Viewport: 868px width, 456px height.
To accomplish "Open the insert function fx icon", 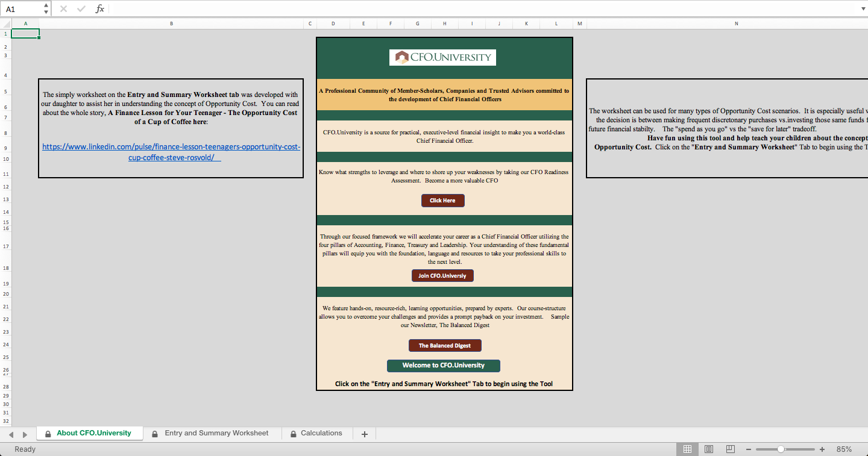I will coord(100,9).
